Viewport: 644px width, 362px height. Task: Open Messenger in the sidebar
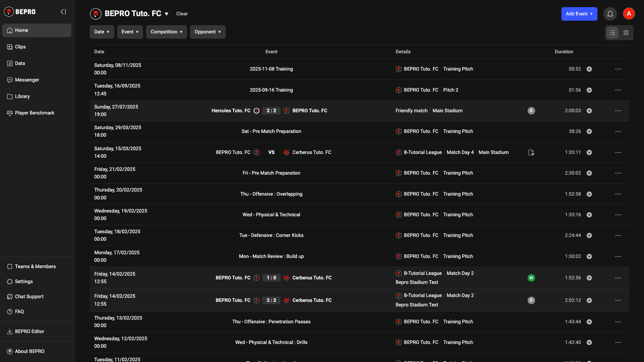point(37,80)
